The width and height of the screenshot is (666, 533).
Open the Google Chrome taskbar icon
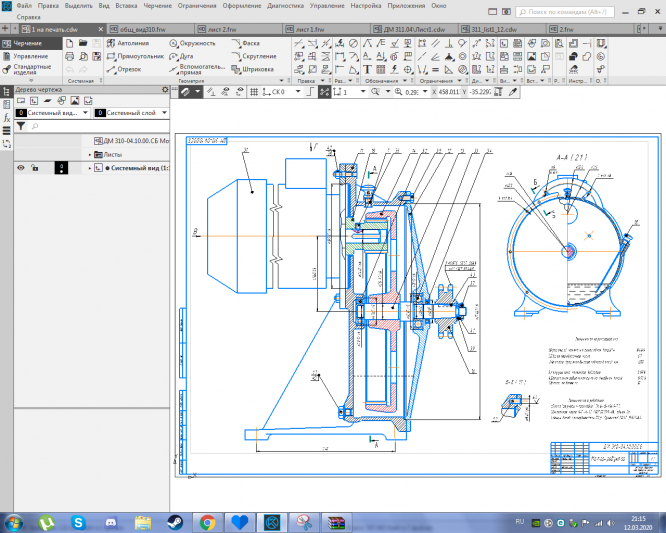pos(207,521)
